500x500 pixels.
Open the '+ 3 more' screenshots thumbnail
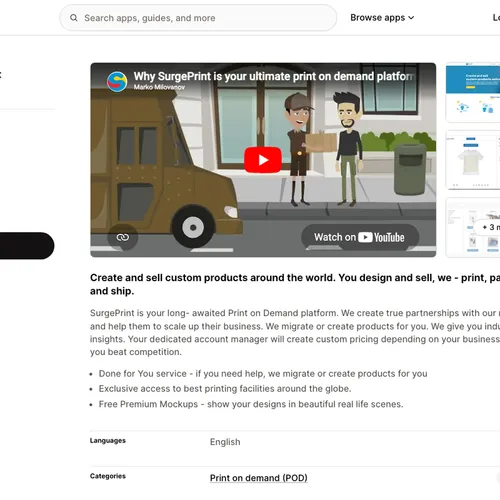473,227
